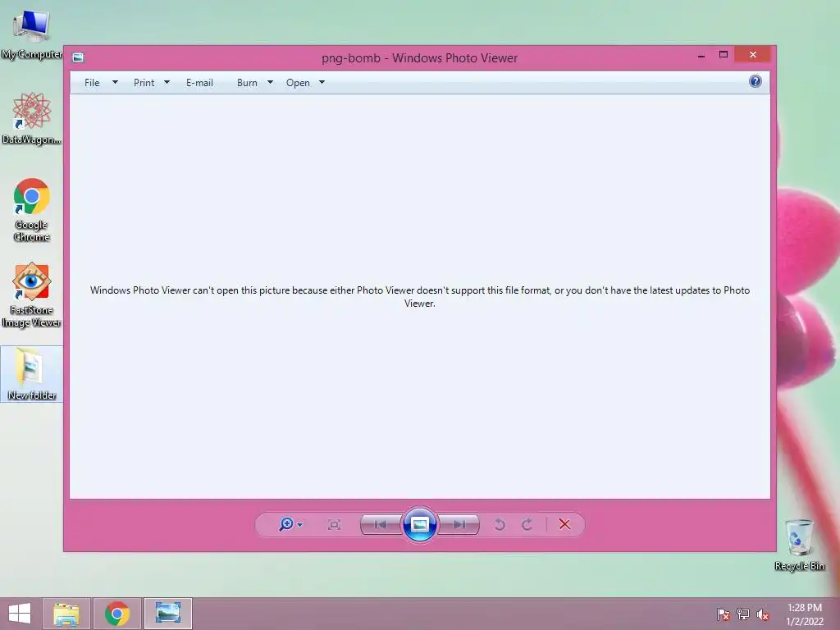This screenshot has width=840, height=630.
Task: Open the Burn menu
Action: pyautogui.click(x=247, y=83)
